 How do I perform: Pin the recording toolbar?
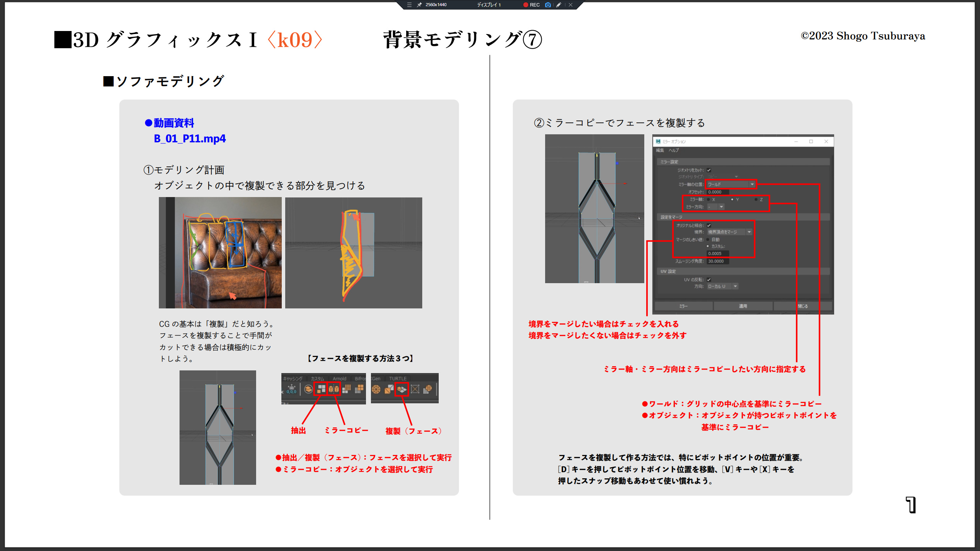click(419, 5)
